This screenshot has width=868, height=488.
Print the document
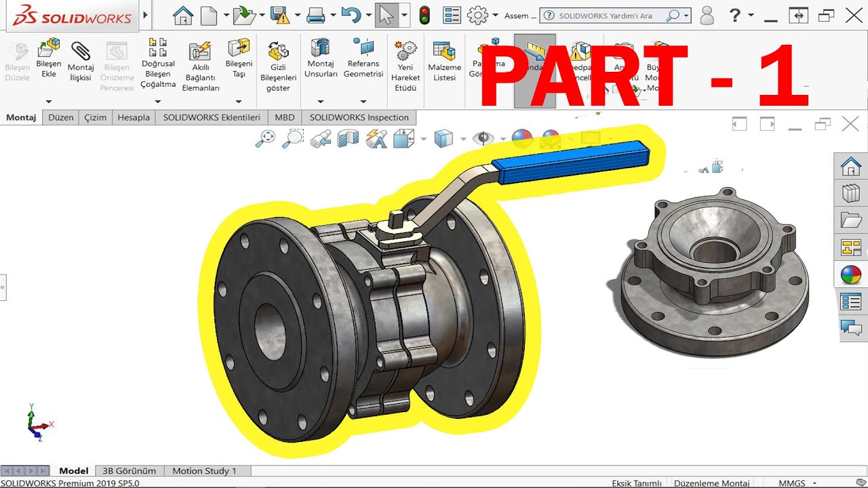coord(316,15)
